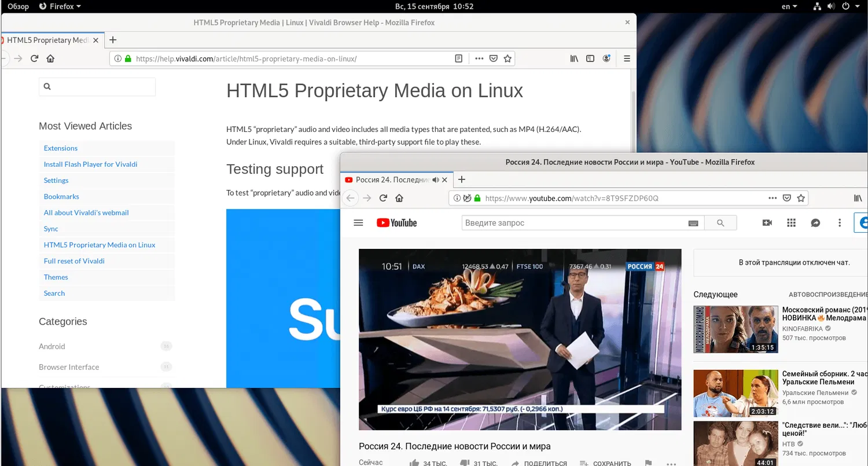The width and height of the screenshot is (868, 466).
Task: Reload the YouTube page
Action: (x=383, y=198)
